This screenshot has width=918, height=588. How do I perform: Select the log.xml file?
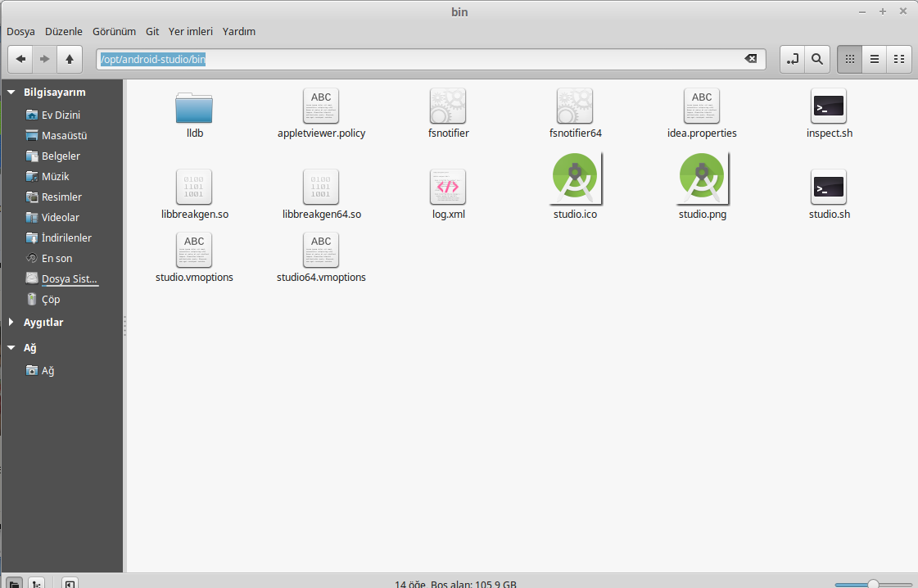(x=449, y=194)
